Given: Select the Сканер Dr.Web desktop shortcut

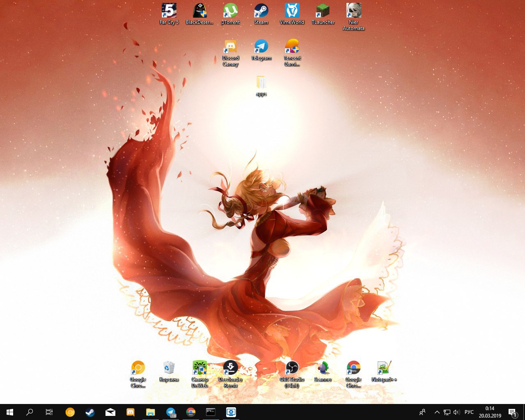Looking at the screenshot, I should pos(199,374).
